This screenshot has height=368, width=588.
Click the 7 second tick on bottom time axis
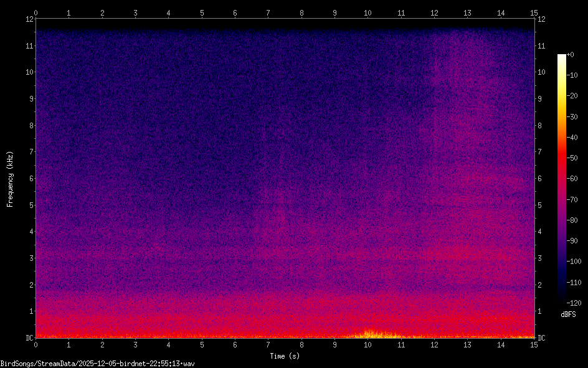click(268, 344)
